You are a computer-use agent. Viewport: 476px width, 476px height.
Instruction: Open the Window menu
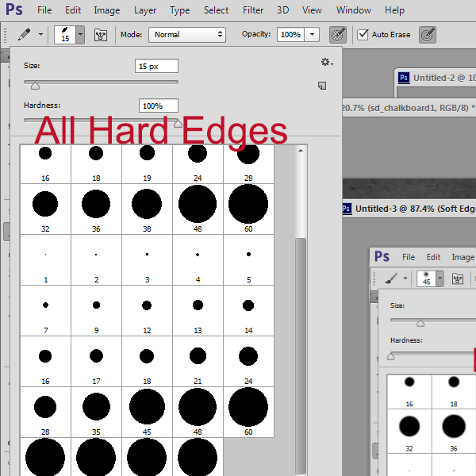[353, 10]
